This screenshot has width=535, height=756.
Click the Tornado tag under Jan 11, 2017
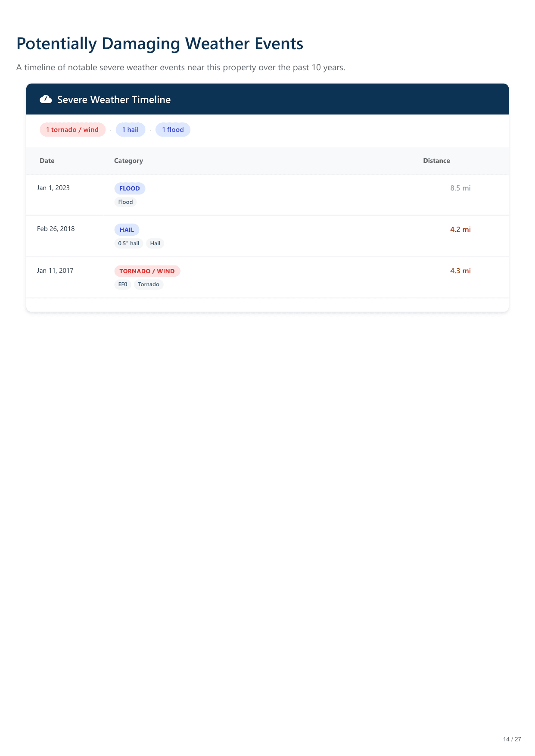(149, 284)
